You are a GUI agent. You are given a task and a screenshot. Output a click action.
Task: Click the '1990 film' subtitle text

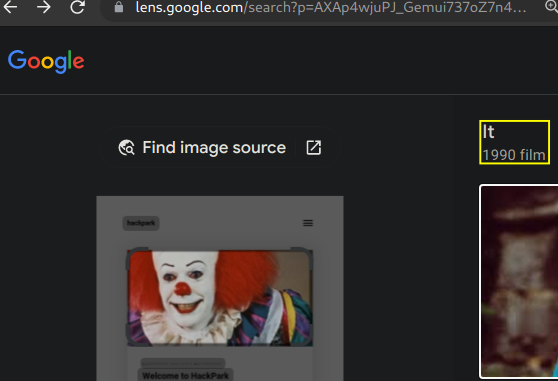click(514, 155)
